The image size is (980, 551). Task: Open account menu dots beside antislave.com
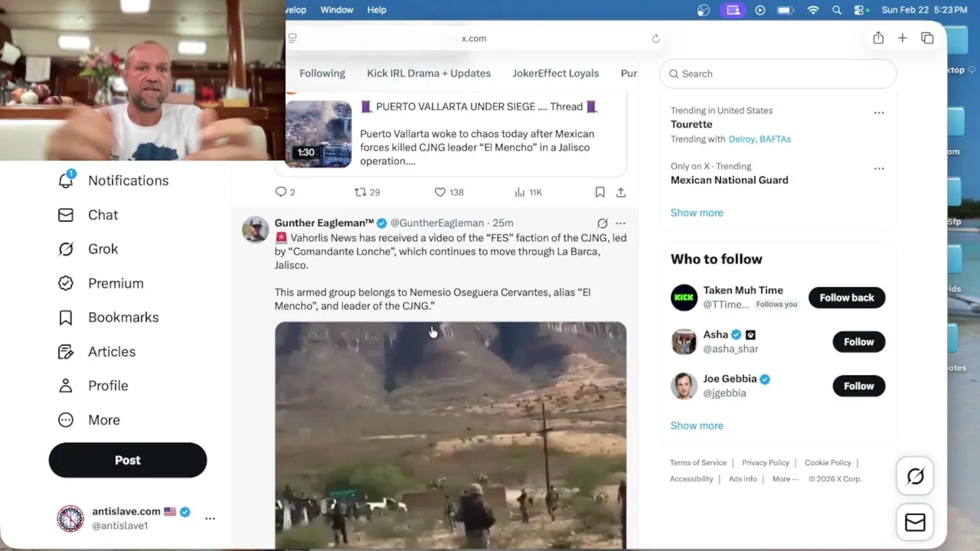click(x=210, y=518)
